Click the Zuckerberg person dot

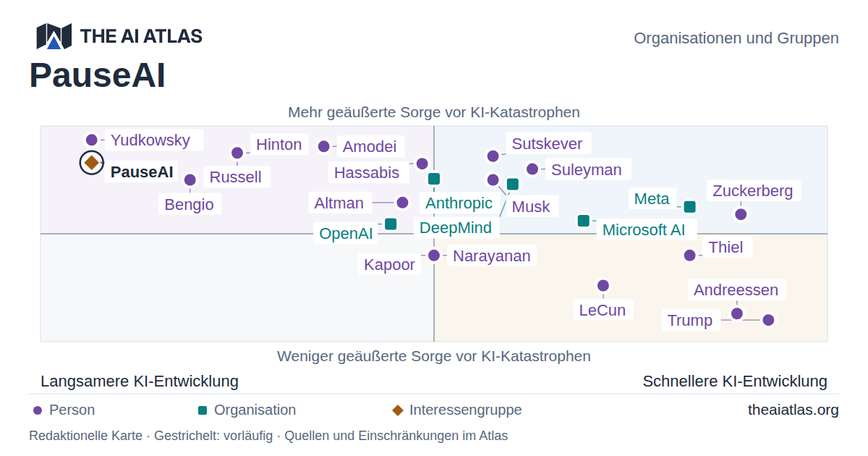pos(741,214)
